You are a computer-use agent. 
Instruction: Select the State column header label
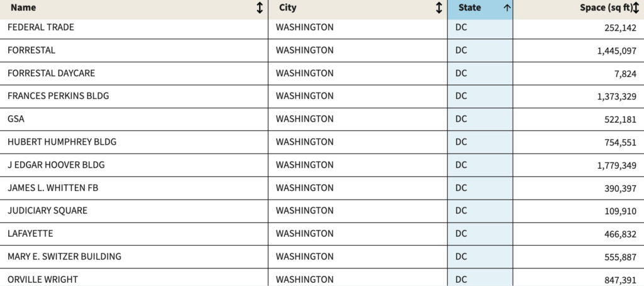pyautogui.click(x=469, y=8)
